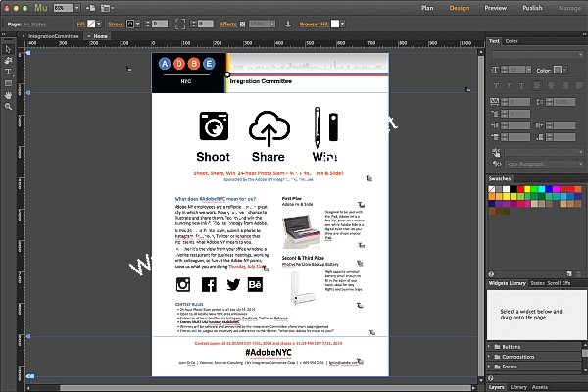Image resolution: width=588 pixels, height=392 pixels.
Task: Open the Publish view
Action: coord(532,8)
